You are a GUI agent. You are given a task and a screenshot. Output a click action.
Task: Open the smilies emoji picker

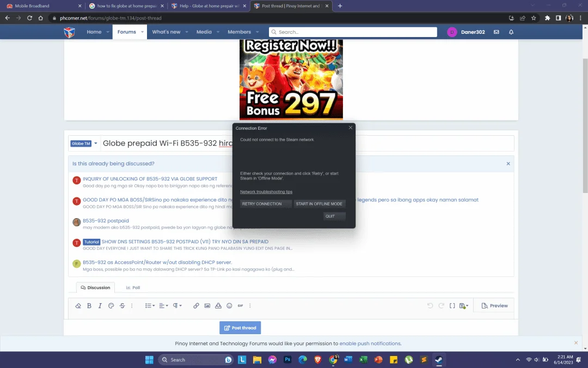point(230,306)
